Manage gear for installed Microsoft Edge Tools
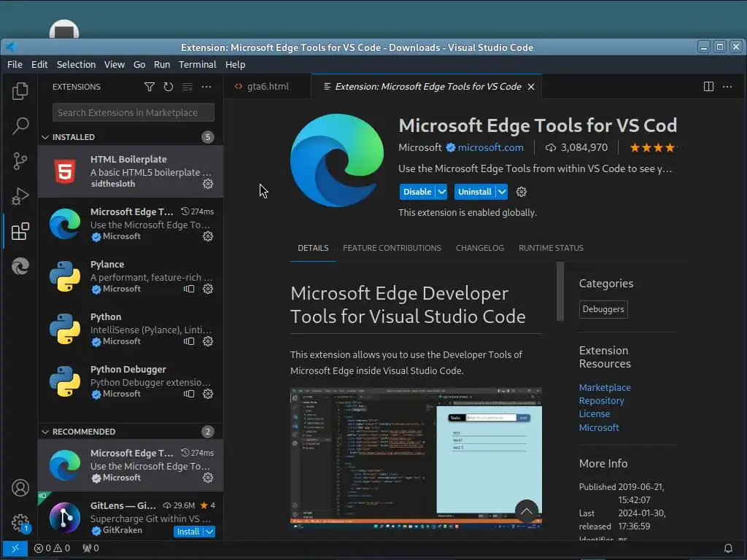The height and width of the screenshot is (560, 747). [208, 236]
